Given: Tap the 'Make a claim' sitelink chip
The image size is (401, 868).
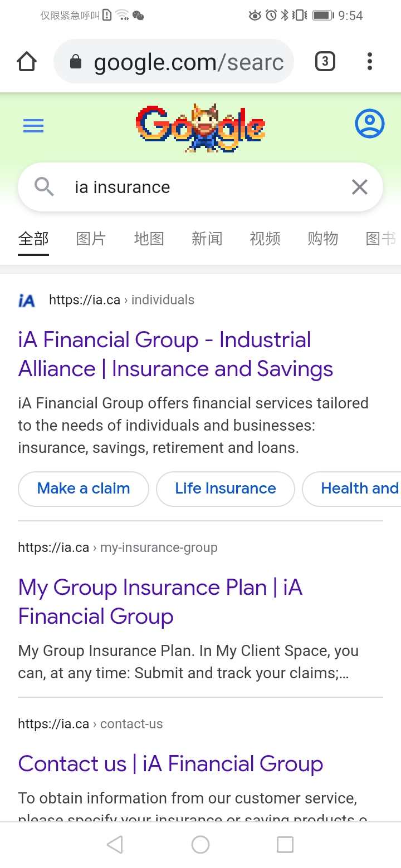Looking at the screenshot, I should click(x=84, y=489).
